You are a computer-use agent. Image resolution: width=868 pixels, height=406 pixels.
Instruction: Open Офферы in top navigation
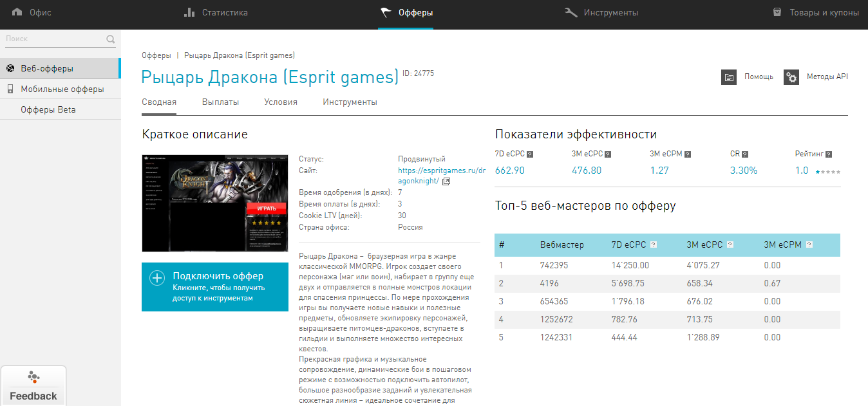(406, 13)
